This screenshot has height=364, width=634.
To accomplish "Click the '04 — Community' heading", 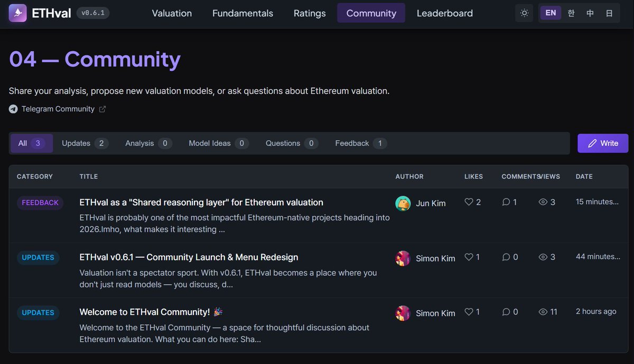I will click(95, 59).
